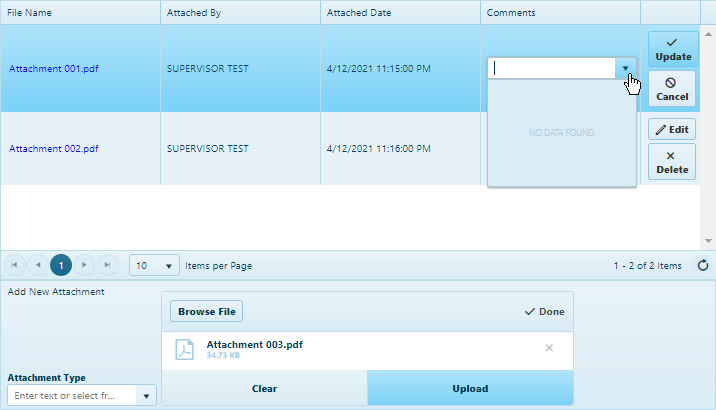Go to first page icon
Screen dimensions: 716x410
click(15, 265)
